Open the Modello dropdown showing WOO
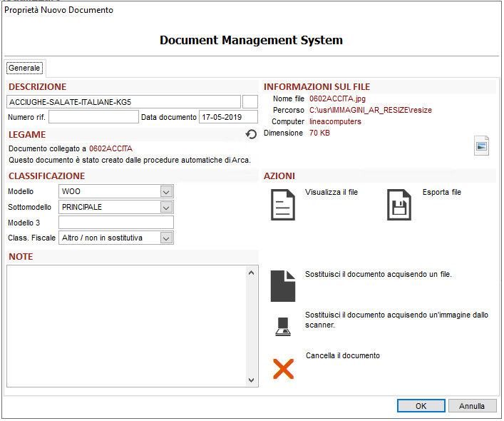504x421 pixels. pos(166,191)
